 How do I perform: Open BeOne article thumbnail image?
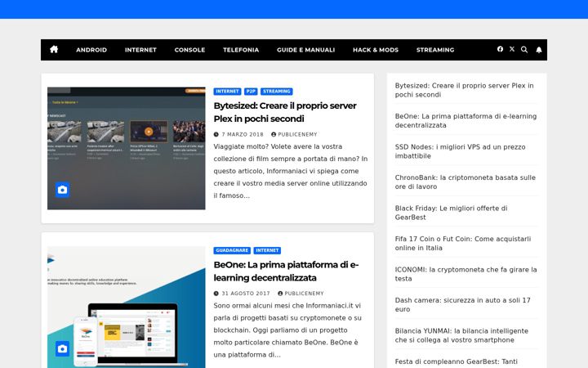tap(127, 307)
